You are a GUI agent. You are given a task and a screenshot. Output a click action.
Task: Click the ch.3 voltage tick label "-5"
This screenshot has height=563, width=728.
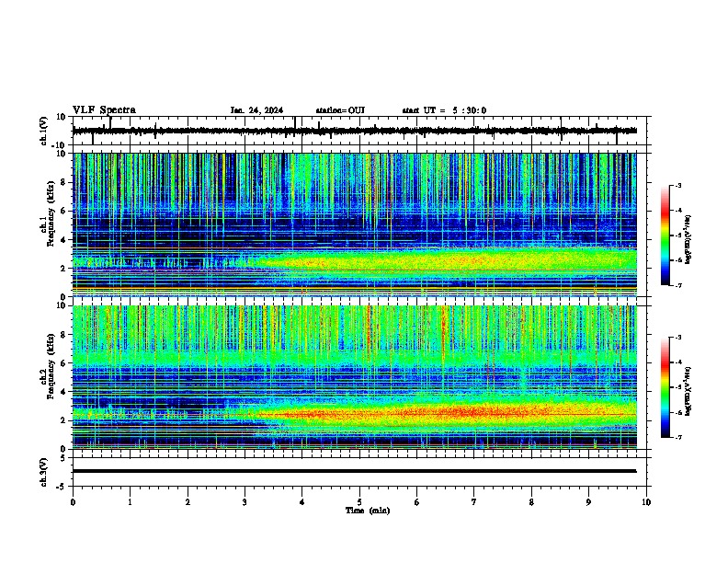(x=63, y=487)
